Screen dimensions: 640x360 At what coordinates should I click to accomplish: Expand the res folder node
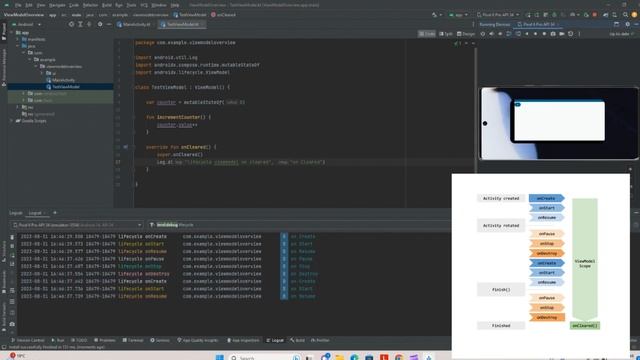tap(18, 107)
